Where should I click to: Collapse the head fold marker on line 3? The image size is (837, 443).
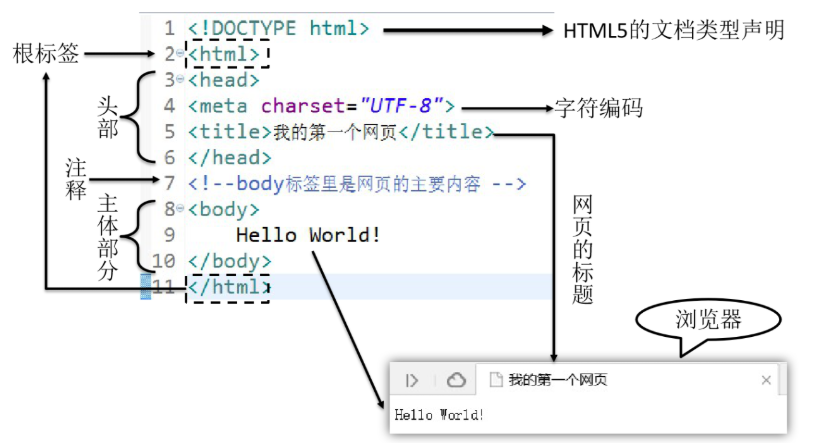180,80
